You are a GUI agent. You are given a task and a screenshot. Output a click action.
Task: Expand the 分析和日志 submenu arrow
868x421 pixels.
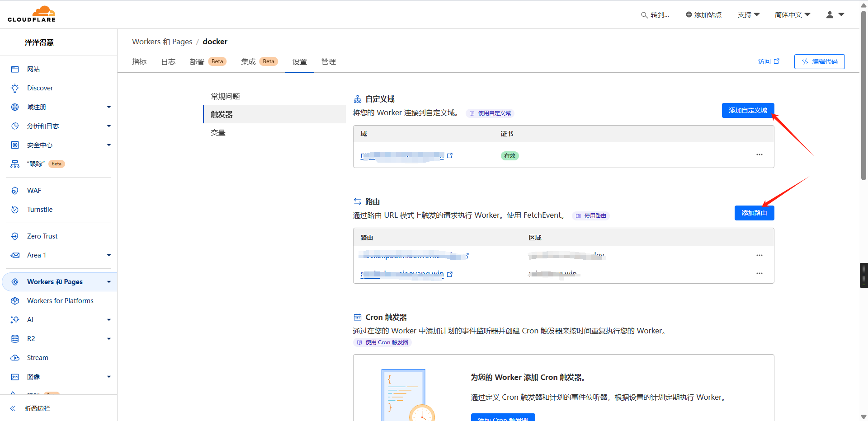(109, 126)
